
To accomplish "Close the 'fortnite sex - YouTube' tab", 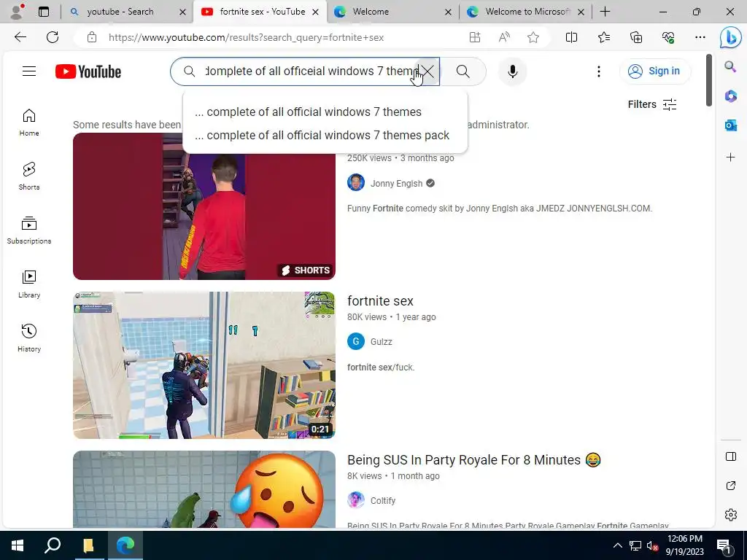I will 315,12.
